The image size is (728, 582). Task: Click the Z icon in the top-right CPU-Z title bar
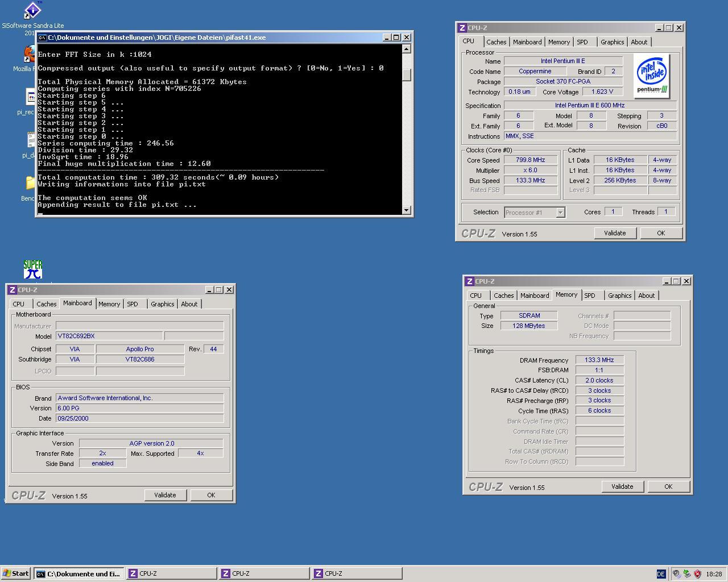click(462, 28)
